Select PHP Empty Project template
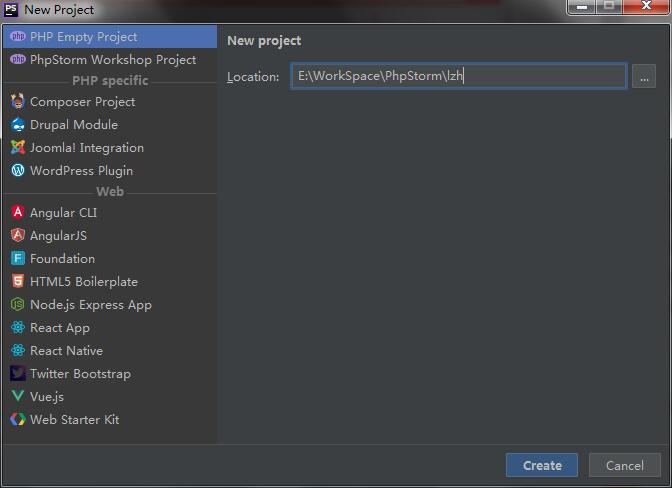This screenshot has width=672, height=488. (110, 36)
